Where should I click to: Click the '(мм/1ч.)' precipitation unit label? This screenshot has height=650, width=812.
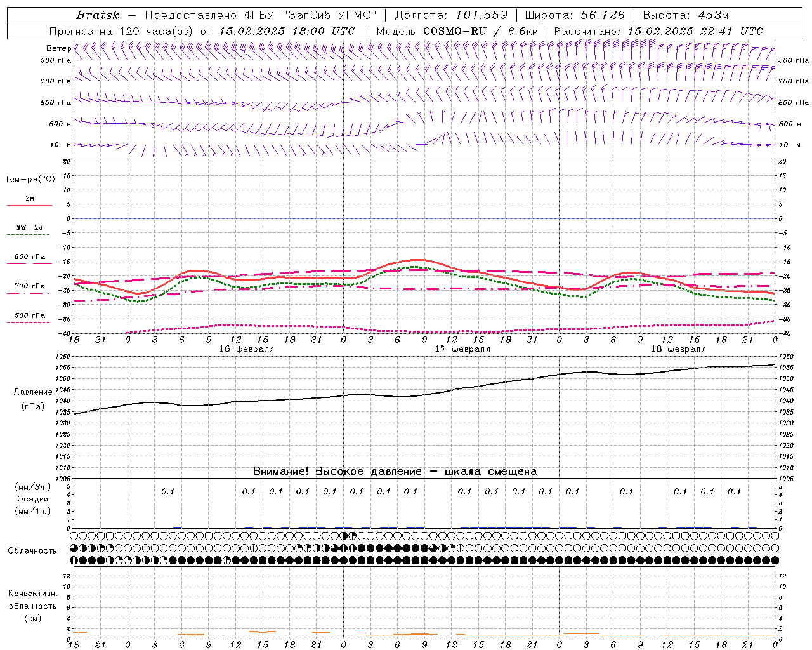[33, 511]
